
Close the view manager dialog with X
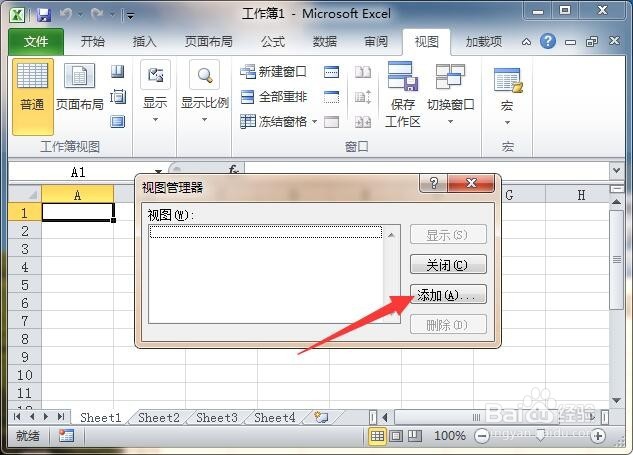(471, 183)
